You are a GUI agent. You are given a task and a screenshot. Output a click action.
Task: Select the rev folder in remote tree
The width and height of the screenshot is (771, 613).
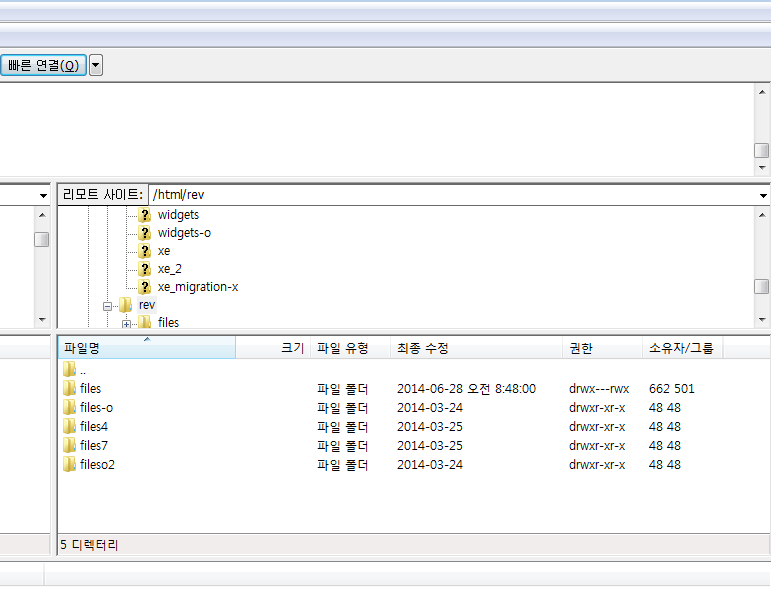click(x=147, y=305)
